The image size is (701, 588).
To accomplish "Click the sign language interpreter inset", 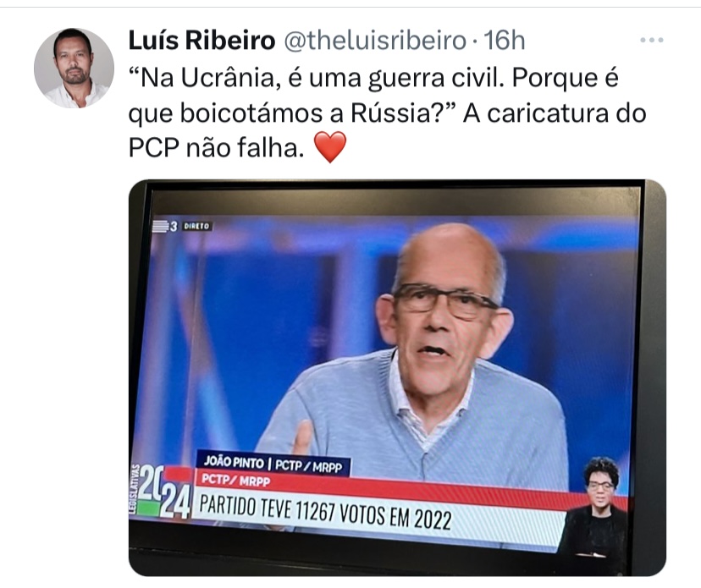I will tap(597, 507).
